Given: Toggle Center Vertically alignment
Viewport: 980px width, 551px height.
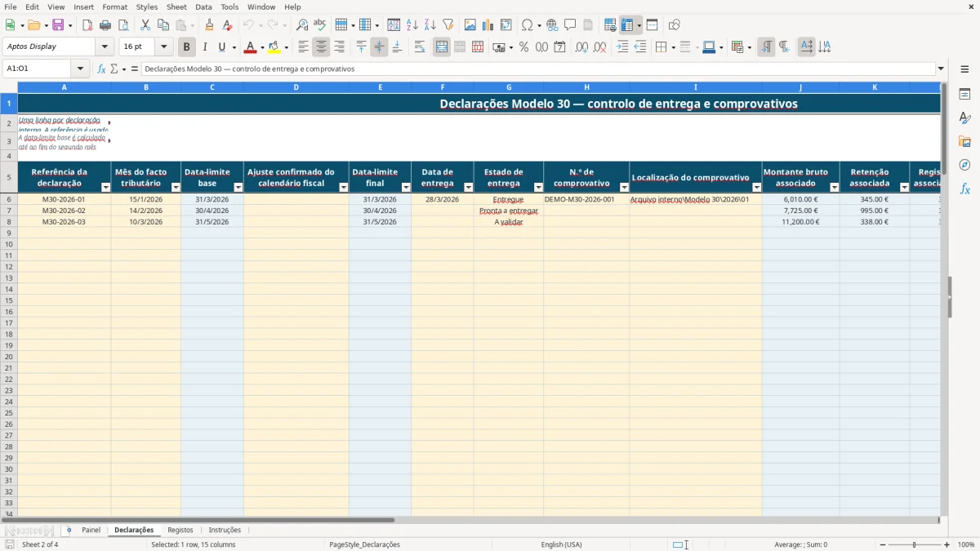Looking at the screenshot, I should click(x=379, y=47).
